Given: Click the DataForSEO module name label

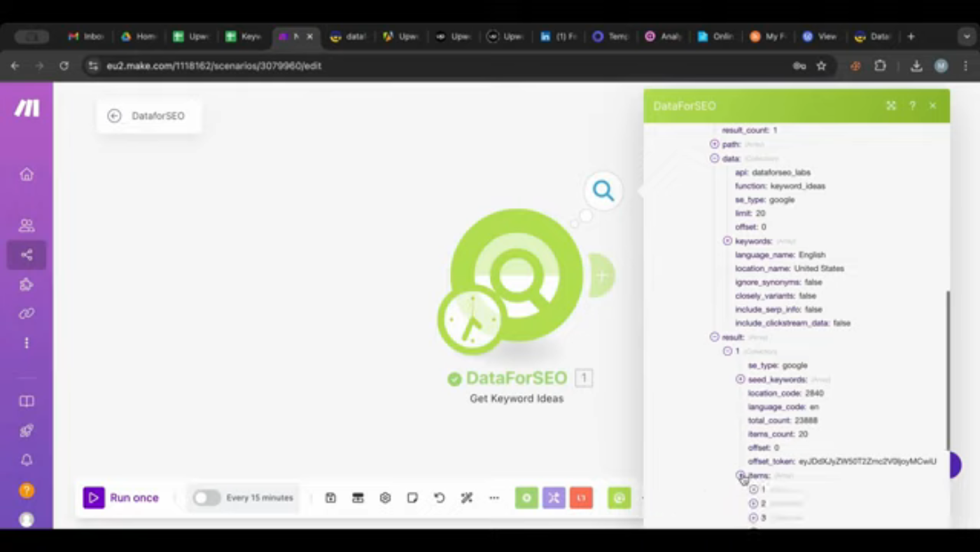Looking at the screenshot, I should pos(517,378).
